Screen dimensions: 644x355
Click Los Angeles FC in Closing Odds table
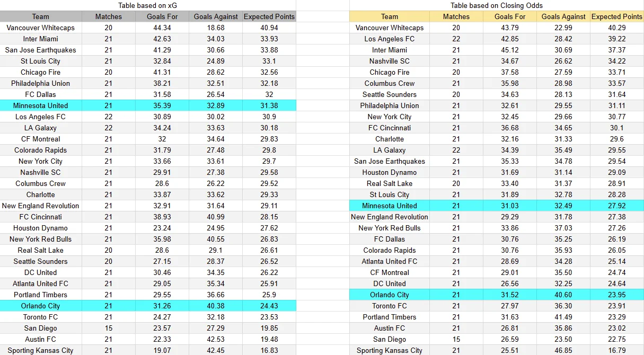390,39
